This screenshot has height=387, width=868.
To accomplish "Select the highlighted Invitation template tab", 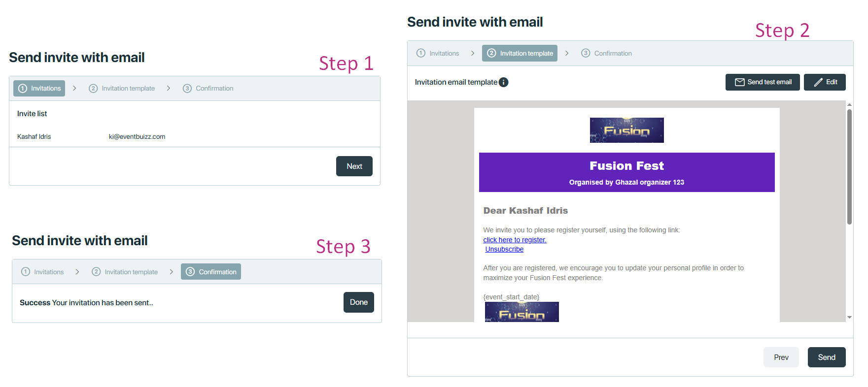I will (520, 53).
